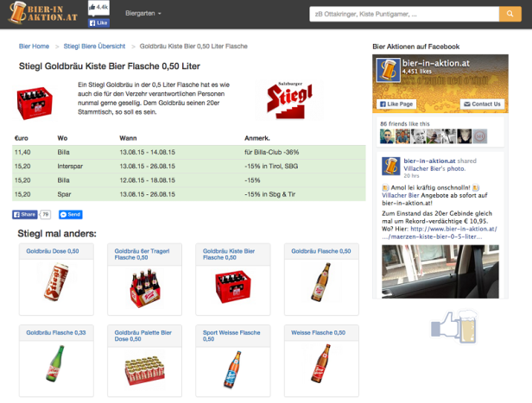Click the Stiegl can product image

coord(56,282)
